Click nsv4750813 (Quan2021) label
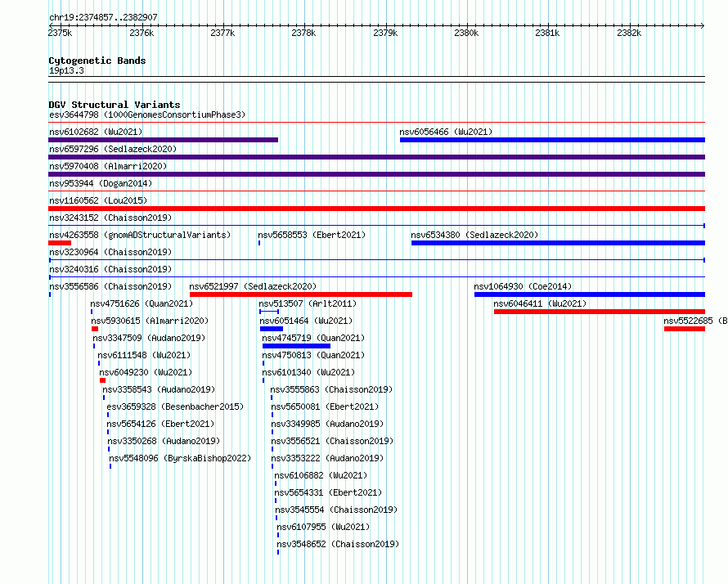728x584 pixels. 313,355
